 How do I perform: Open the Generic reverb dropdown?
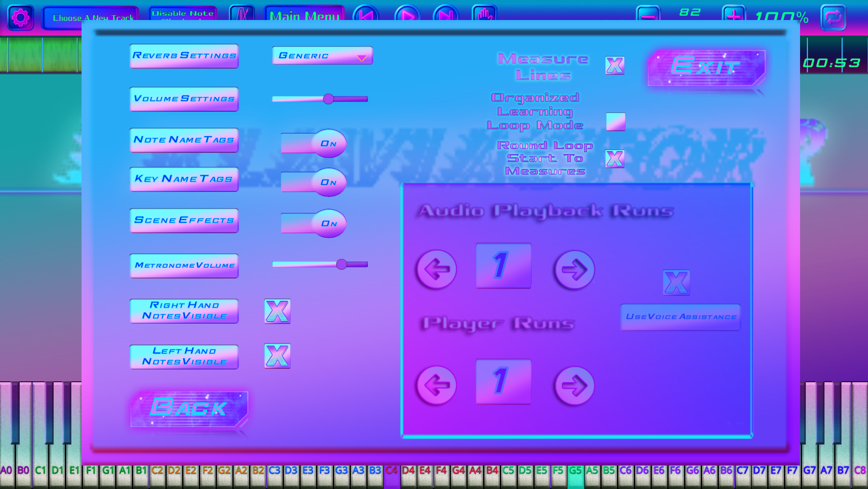pos(322,55)
